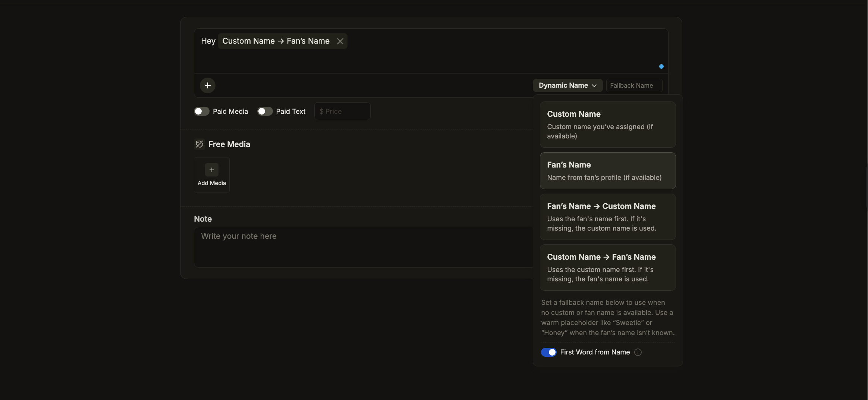Click the word Hey in the message editor
The width and height of the screenshot is (868, 400).
coord(208,41)
